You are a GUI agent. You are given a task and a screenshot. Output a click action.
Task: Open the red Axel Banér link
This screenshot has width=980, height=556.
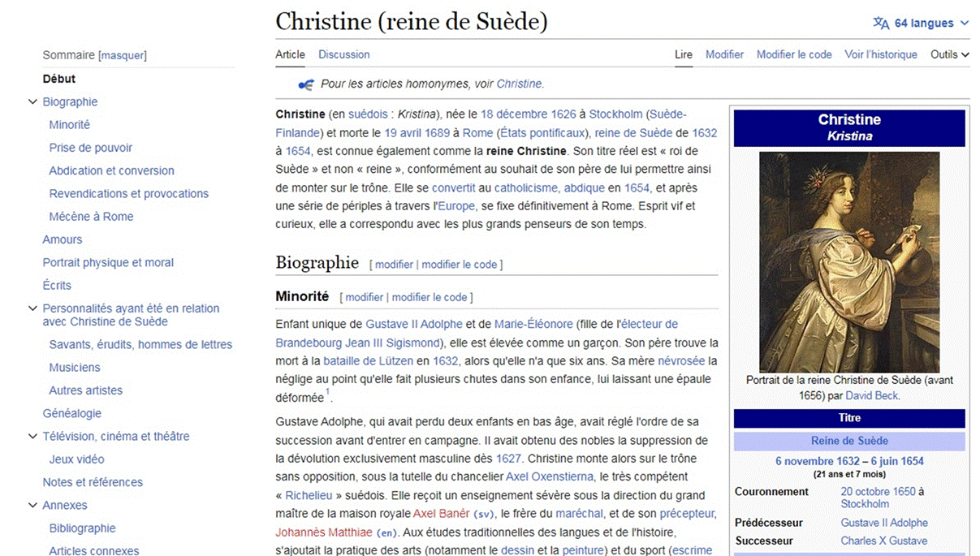442,513
